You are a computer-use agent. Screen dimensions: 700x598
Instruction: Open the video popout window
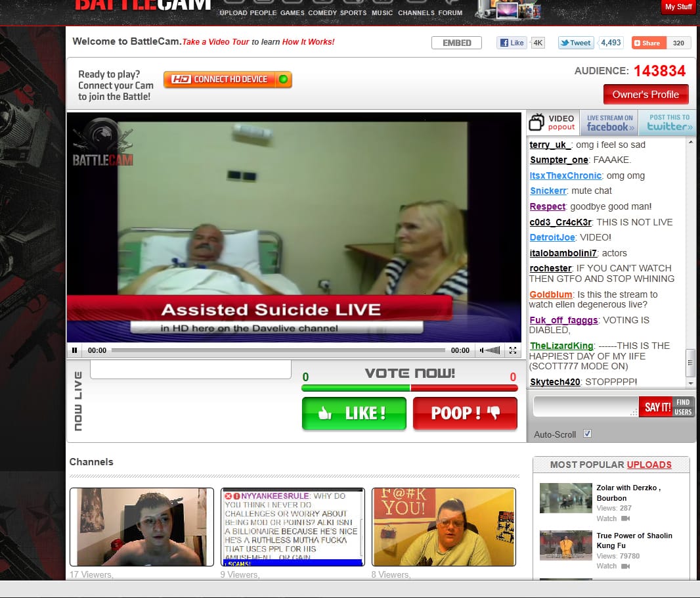click(554, 122)
